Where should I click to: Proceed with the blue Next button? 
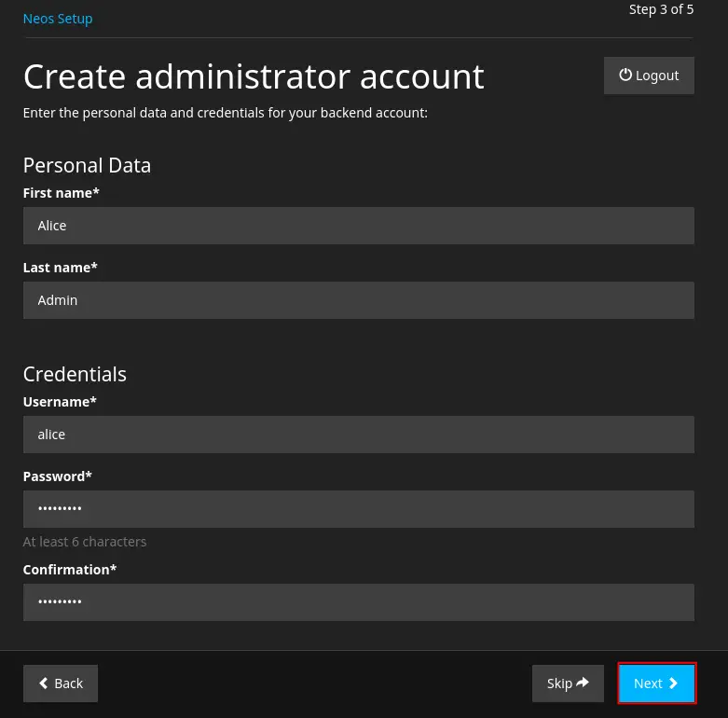656,683
